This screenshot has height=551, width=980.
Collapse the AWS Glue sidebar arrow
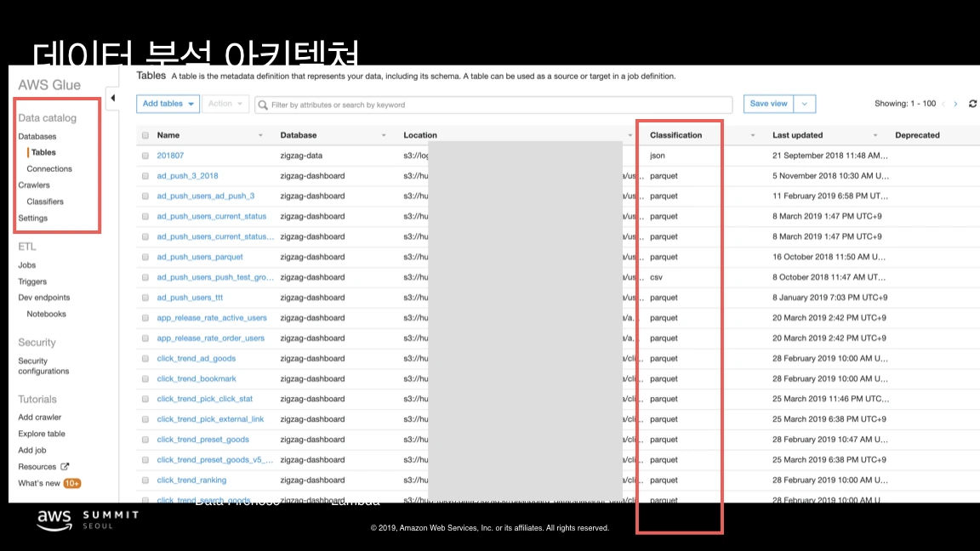tap(112, 98)
